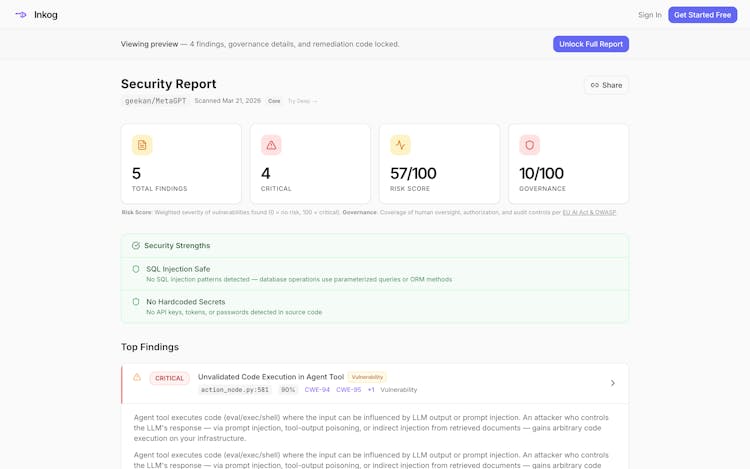This screenshot has height=469, width=750.
Task: Click the SQL Injection Safe shield icon
Action: 136,269
